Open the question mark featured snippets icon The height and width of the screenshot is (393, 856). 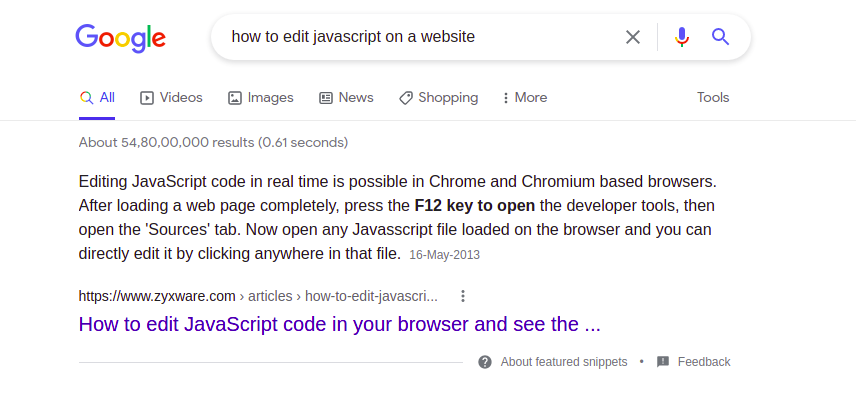485,362
